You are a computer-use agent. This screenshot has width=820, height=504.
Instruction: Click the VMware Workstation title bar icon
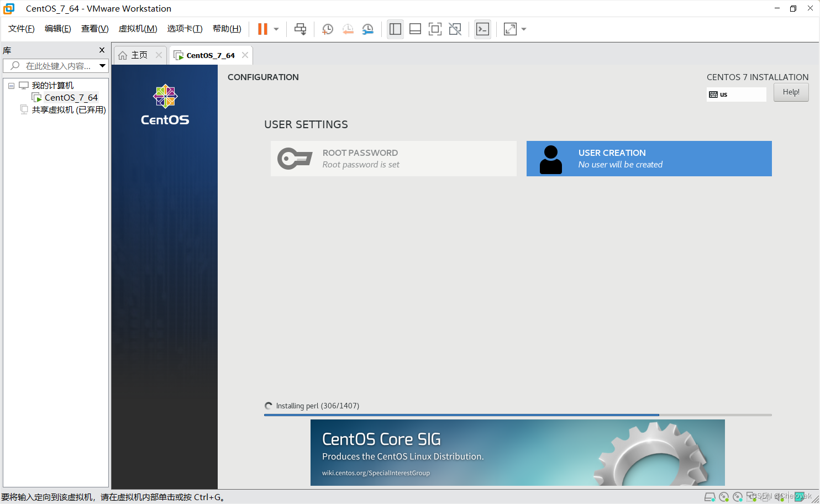point(9,8)
